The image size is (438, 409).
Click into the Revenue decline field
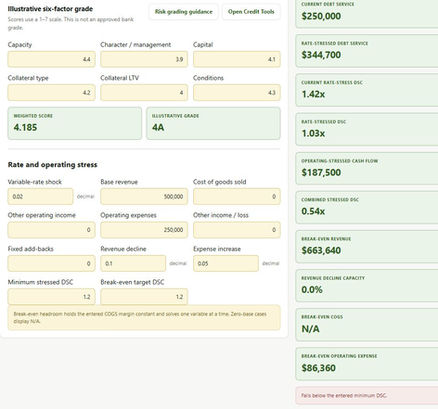coord(133,263)
